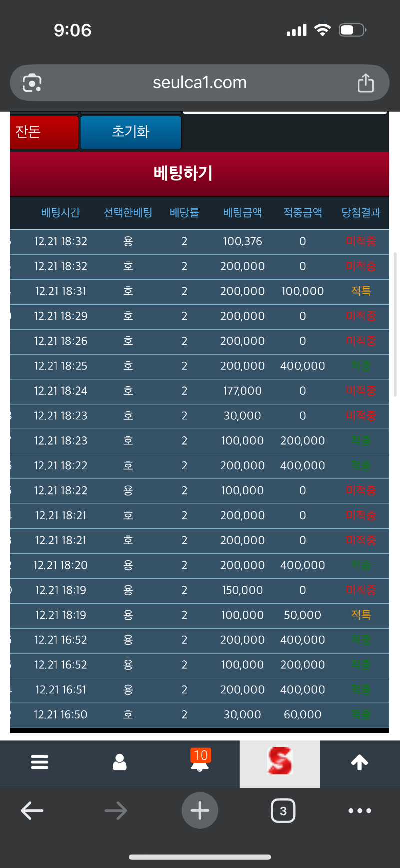Screen dimensions: 400x868
Task: Open the tab switcher showing 3 tabs
Action: tap(283, 811)
